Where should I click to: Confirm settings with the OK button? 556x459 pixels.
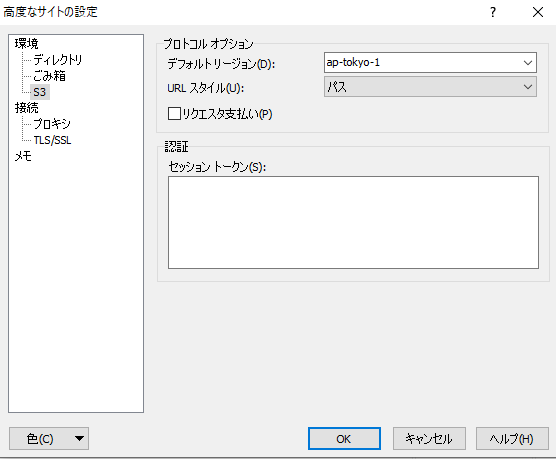344,439
